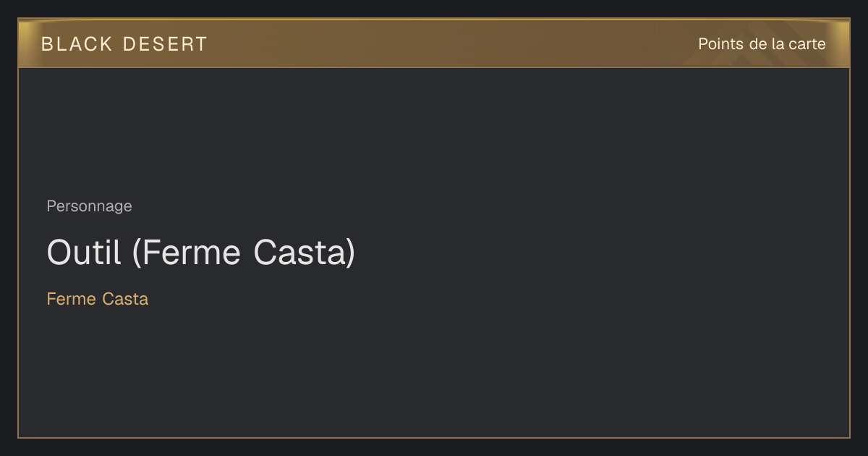Click the word Casta in the gold subtitle

[x=125, y=299]
